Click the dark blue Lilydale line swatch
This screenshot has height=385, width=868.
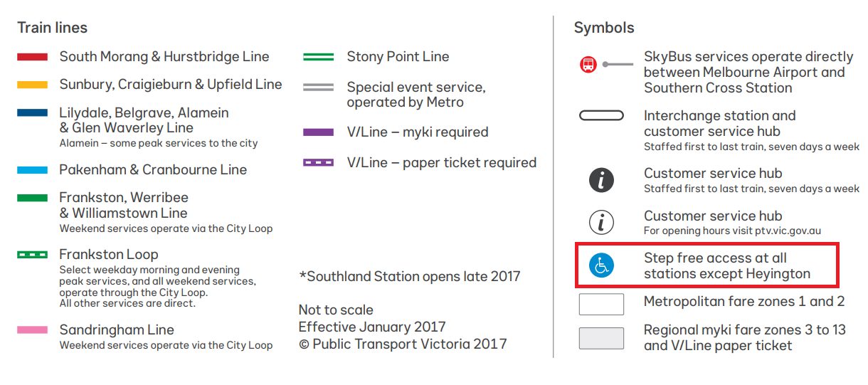[x=33, y=112]
